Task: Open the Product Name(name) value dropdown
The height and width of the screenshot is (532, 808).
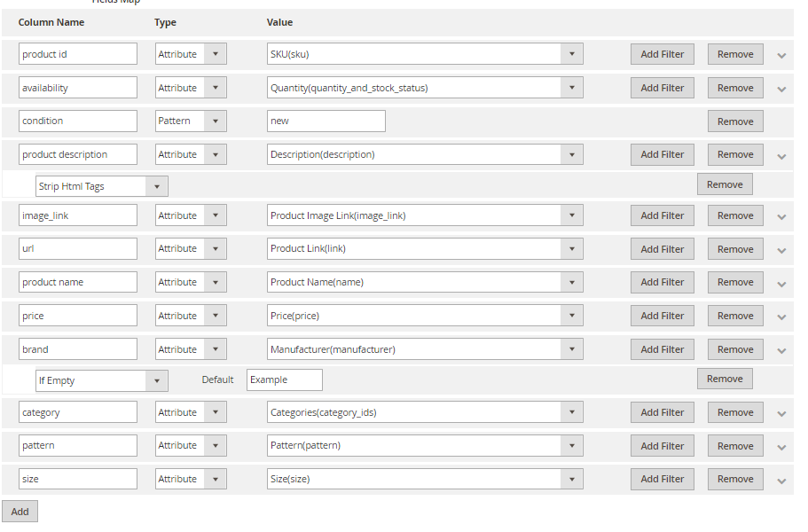Action: pos(425,282)
